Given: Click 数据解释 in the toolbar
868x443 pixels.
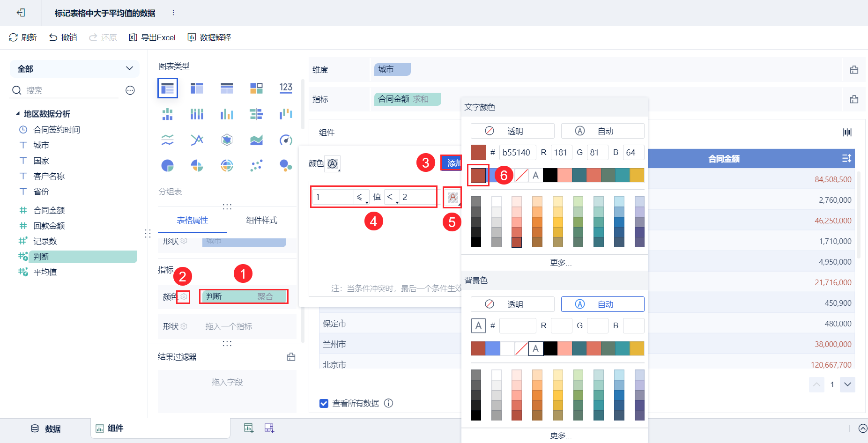Looking at the screenshot, I should (x=209, y=37).
